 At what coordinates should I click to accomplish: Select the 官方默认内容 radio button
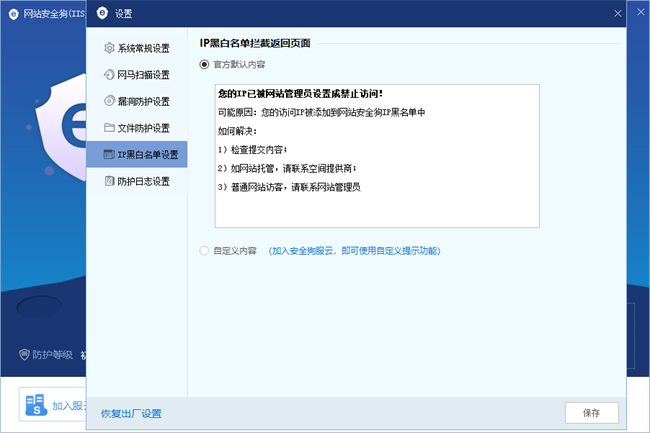(206, 64)
